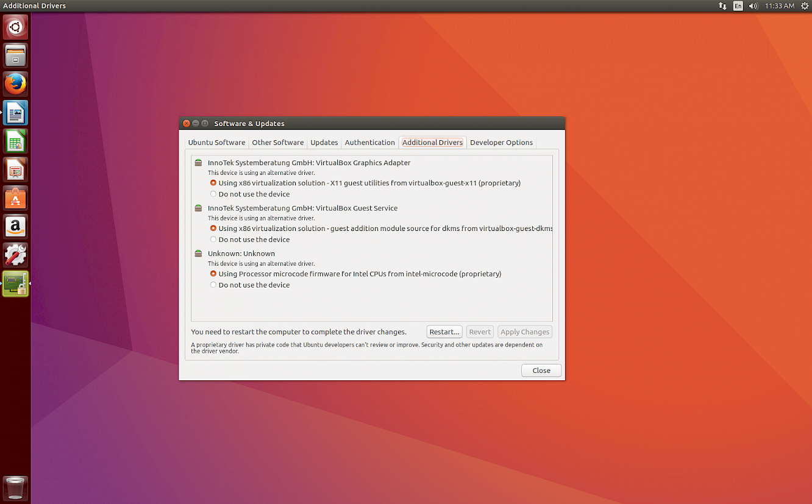Close the Software & Updates window
This screenshot has height=504, width=812.
click(187, 123)
